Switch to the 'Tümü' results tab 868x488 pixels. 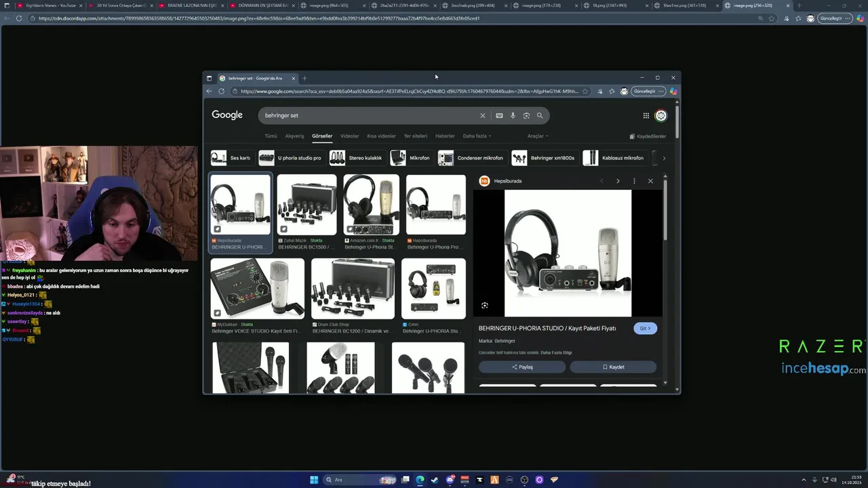(x=271, y=136)
